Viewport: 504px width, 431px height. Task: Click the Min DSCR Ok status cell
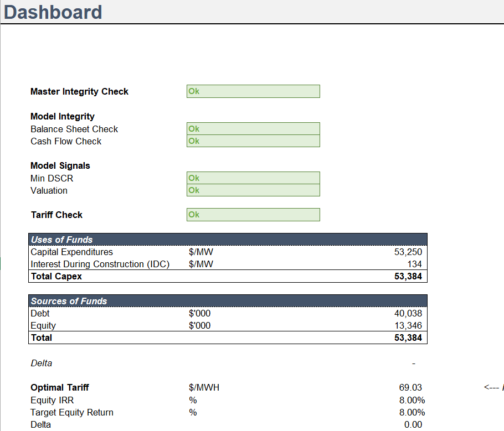tap(253, 178)
